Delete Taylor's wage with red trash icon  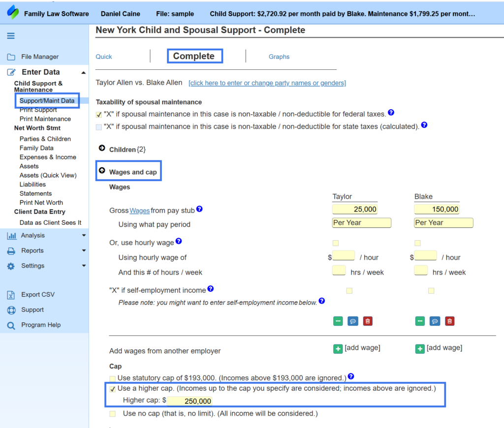368,321
